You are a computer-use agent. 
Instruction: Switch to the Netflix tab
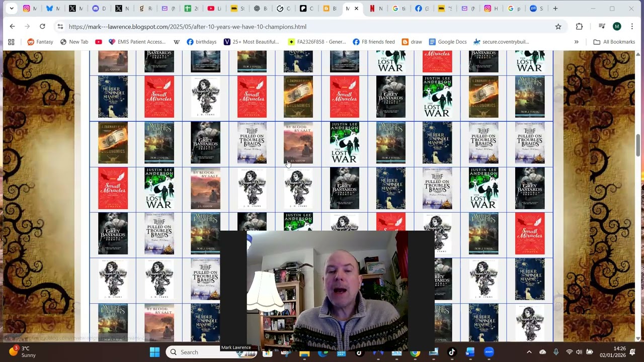[x=376, y=9]
